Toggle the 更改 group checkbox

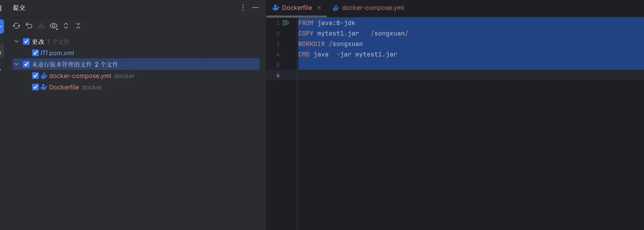[26, 42]
